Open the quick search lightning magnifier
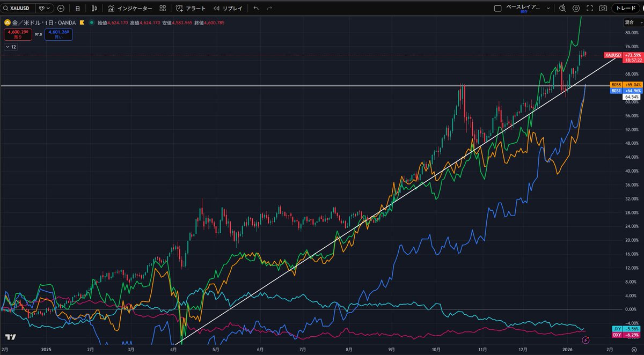Screen dimensions: 644x355 562,8
